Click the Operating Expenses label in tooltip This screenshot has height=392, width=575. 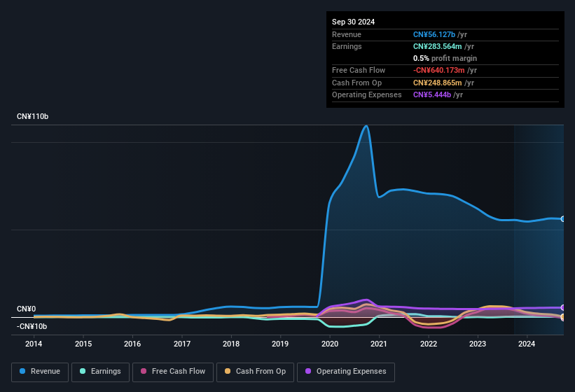[x=367, y=95]
